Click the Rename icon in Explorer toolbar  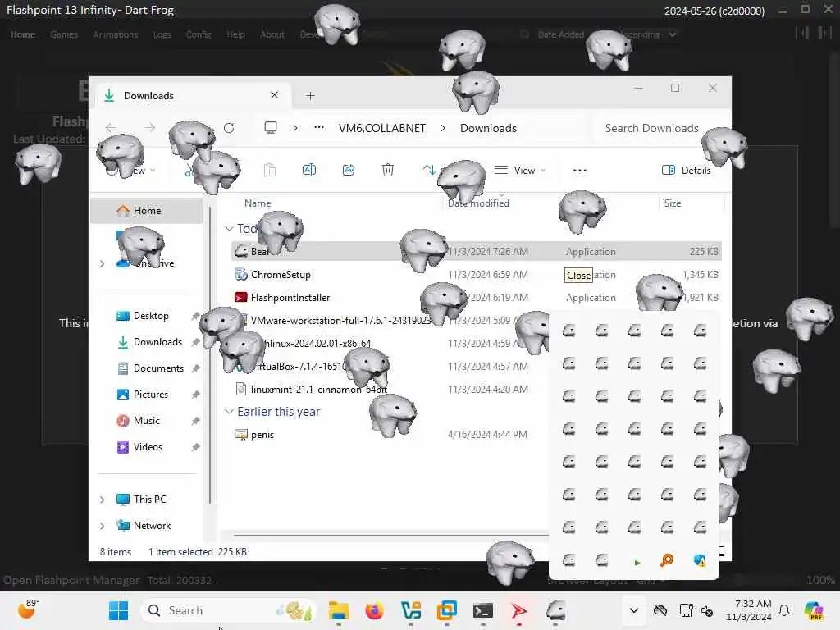point(309,171)
